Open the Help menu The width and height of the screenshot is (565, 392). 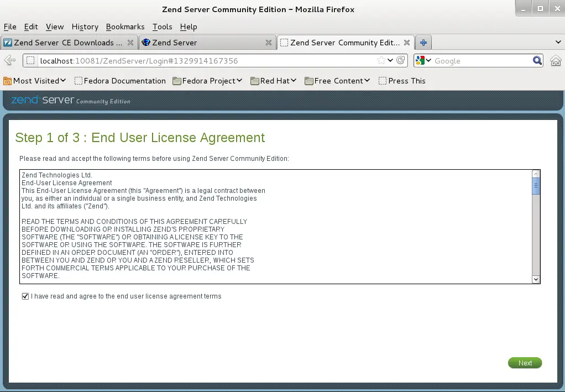pos(189,27)
